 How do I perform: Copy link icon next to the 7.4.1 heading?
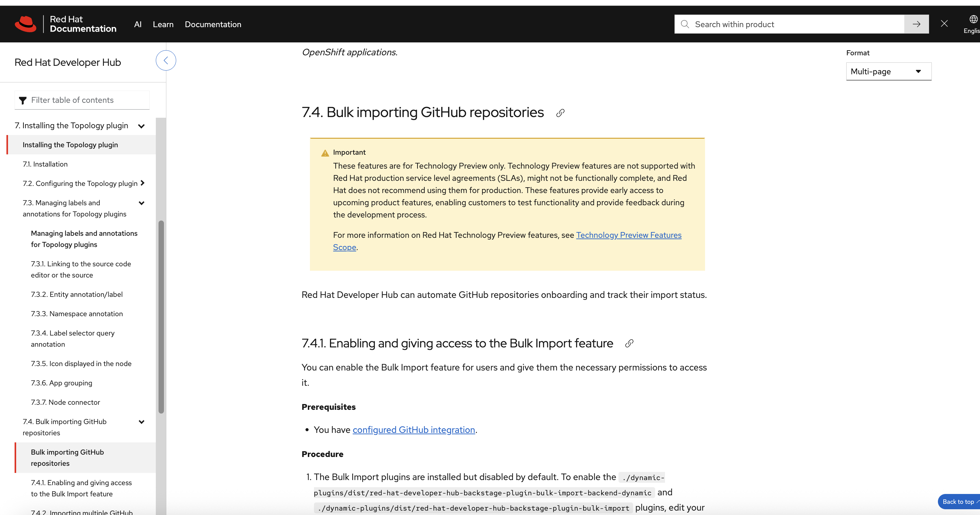(x=629, y=343)
